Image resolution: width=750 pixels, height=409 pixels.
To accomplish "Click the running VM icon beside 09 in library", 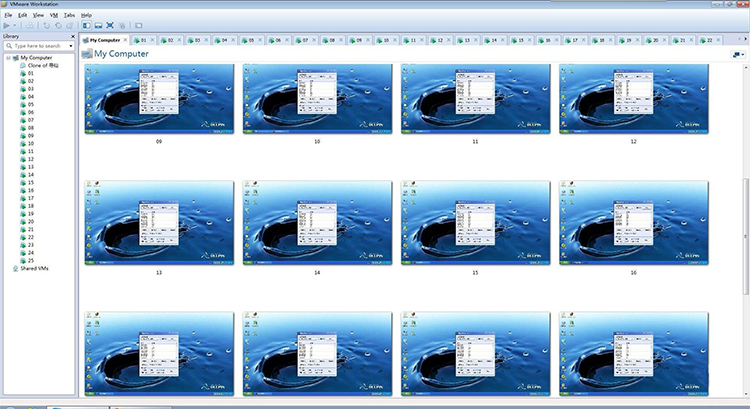I will pyautogui.click(x=23, y=136).
